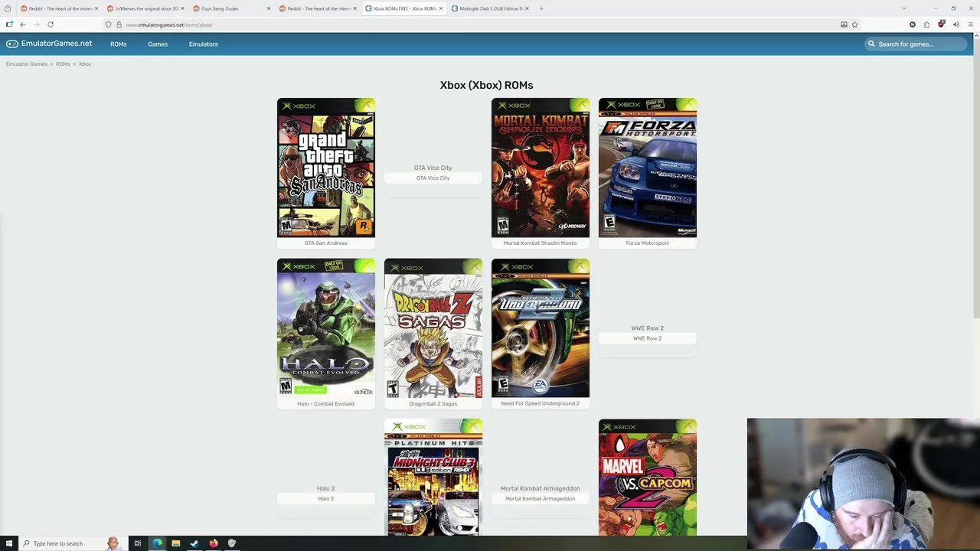The width and height of the screenshot is (980, 551).
Task: Close the Xbox ROMs tab
Action: (441, 8)
